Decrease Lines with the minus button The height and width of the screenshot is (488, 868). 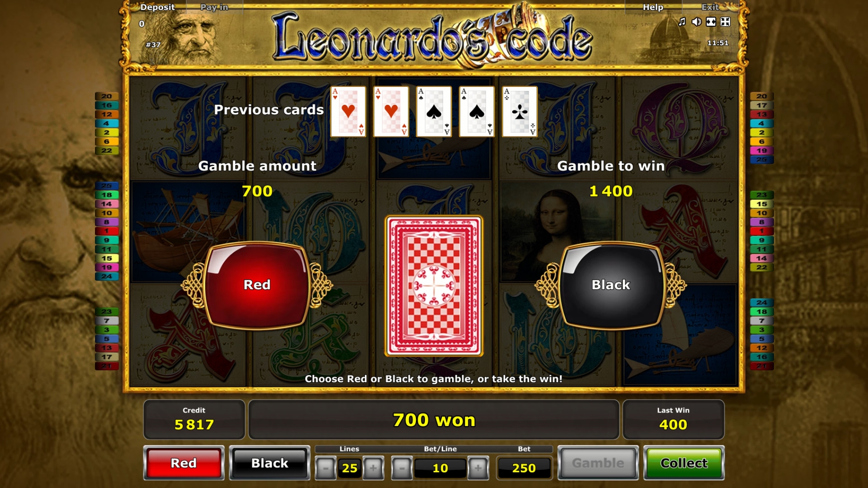325,468
